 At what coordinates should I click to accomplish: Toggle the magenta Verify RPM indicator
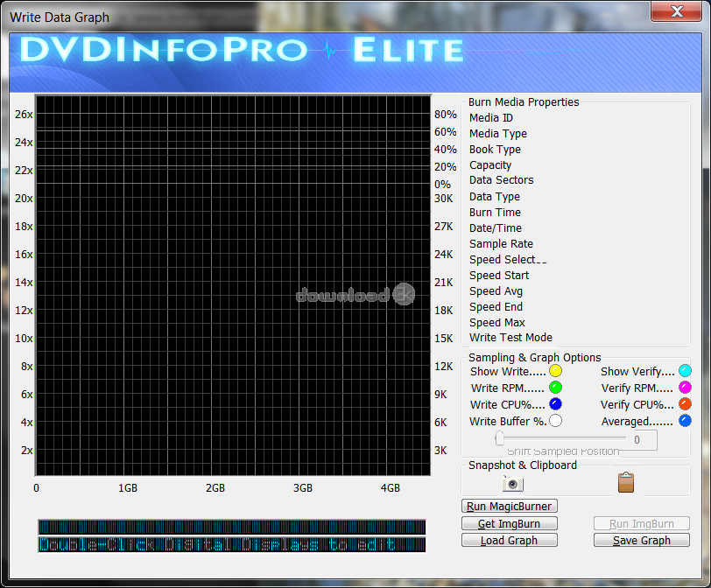tap(685, 388)
